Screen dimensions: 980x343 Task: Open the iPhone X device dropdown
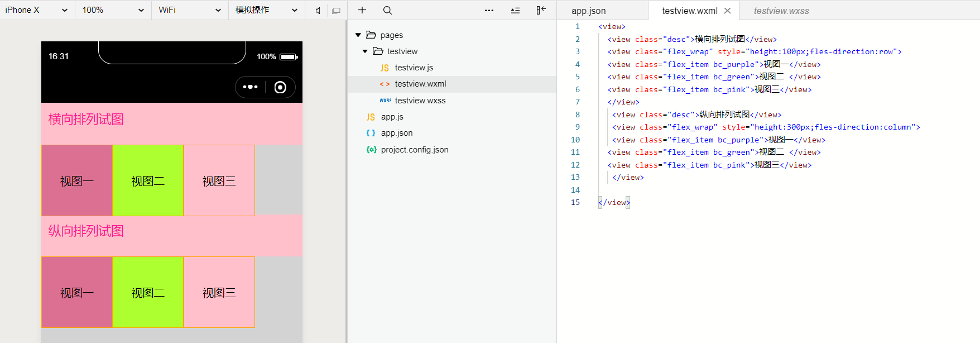click(x=37, y=10)
